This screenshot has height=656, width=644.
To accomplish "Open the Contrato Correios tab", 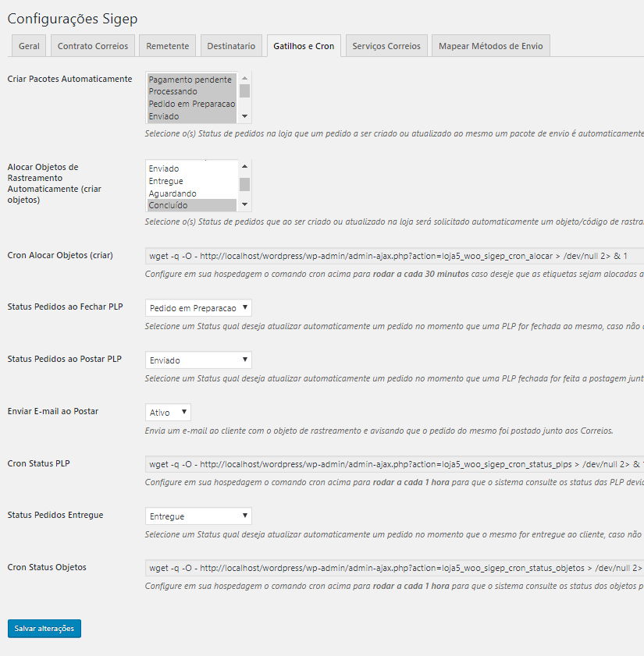I will (93, 46).
